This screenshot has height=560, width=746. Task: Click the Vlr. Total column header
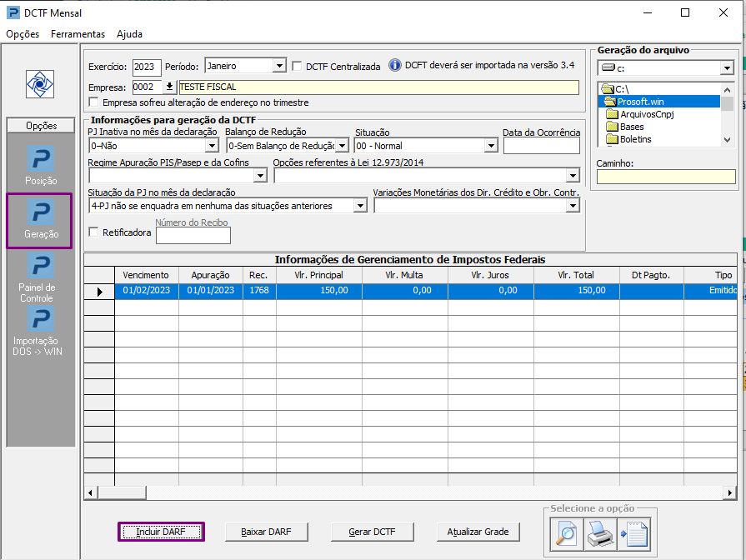[576, 275]
